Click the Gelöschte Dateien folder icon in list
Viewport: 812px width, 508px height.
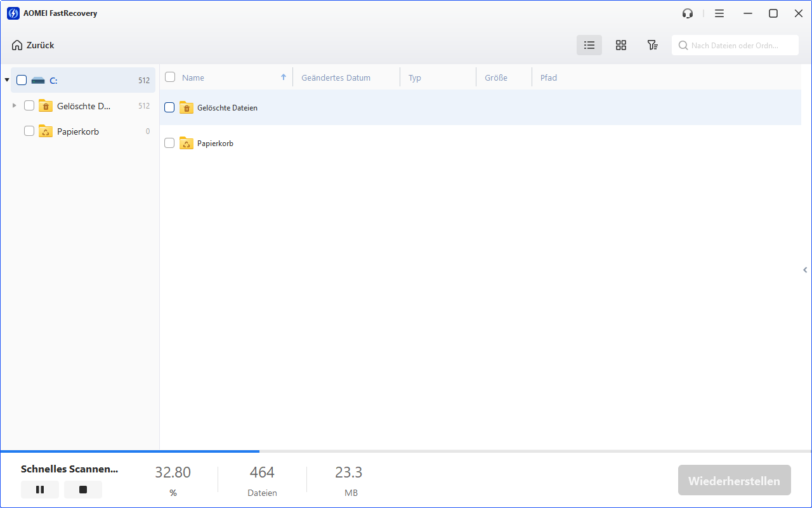187,108
